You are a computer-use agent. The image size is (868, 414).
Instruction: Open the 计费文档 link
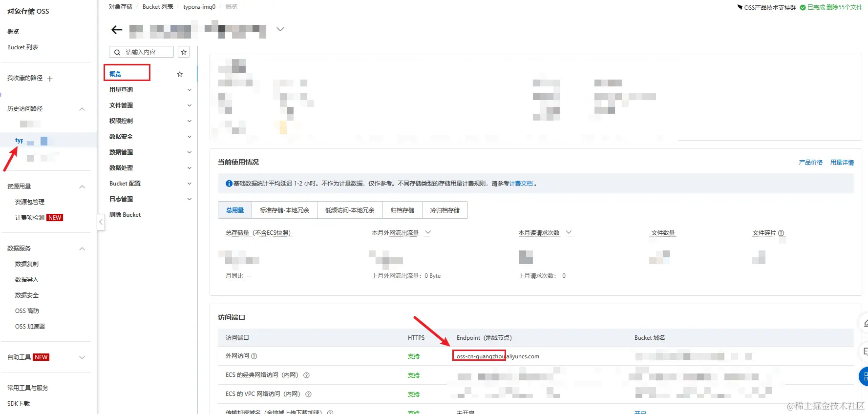coord(521,184)
